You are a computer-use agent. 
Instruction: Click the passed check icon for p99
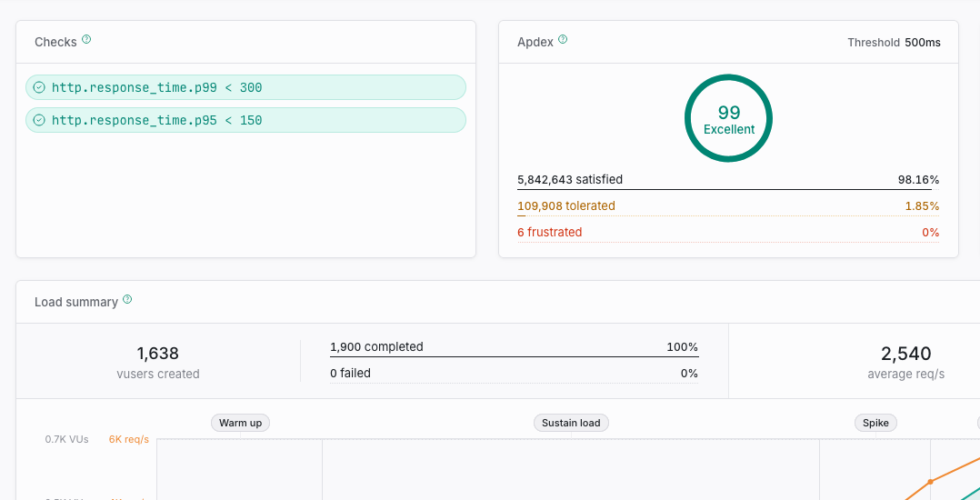point(39,87)
